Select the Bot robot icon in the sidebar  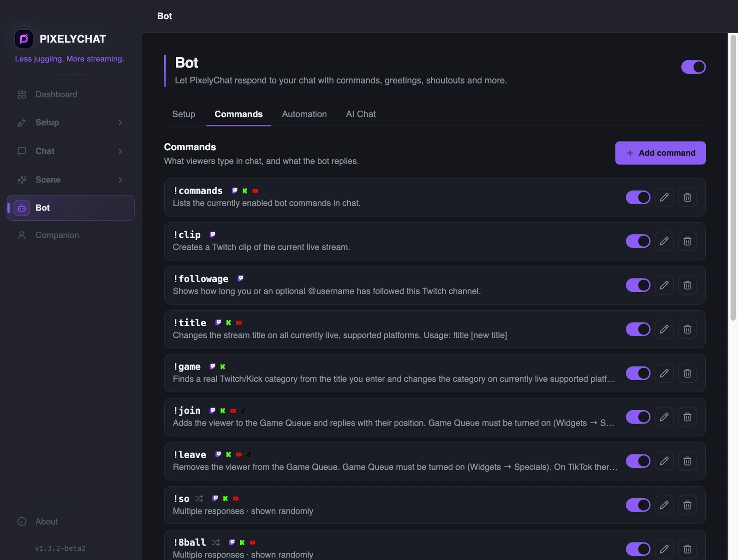tap(22, 208)
